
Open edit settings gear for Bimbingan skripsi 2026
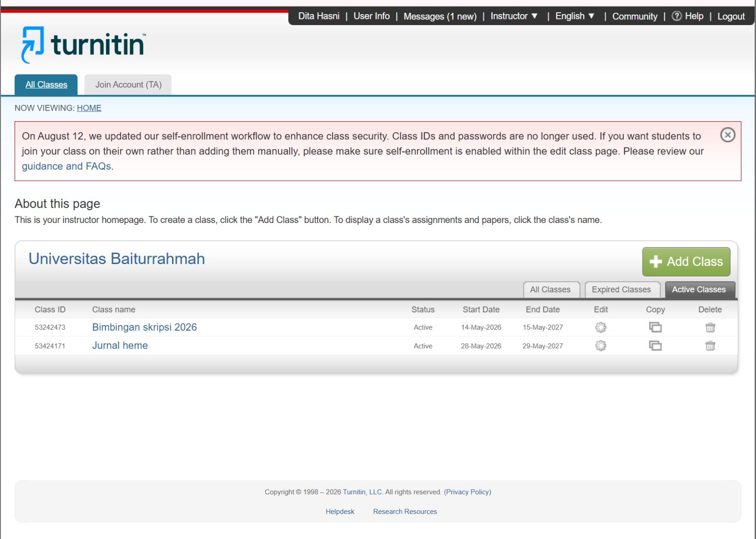601,327
